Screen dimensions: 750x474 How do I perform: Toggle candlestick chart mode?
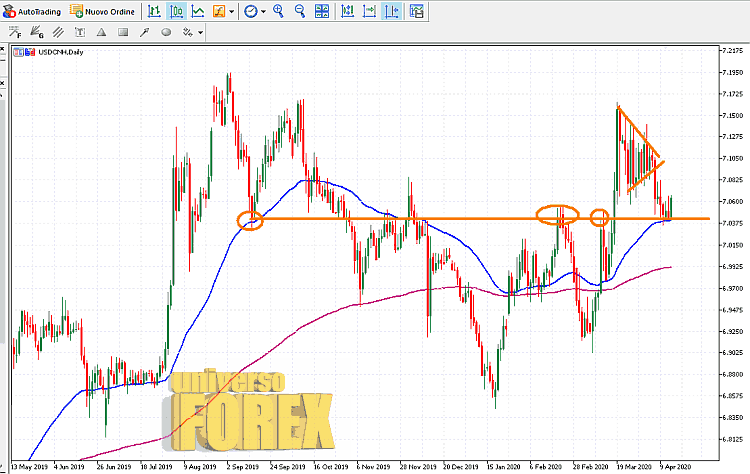click(176, 12)
